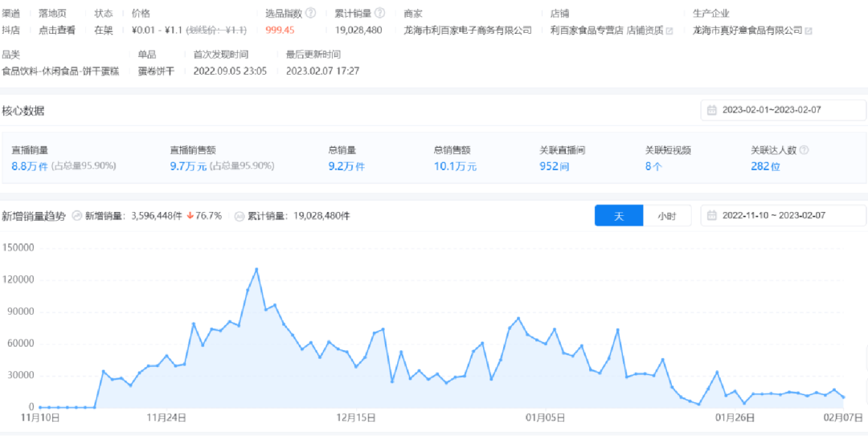Click calendar icon in trend chart date range
Viewport: 868px width, 436px height.
[x=712, y=216]
